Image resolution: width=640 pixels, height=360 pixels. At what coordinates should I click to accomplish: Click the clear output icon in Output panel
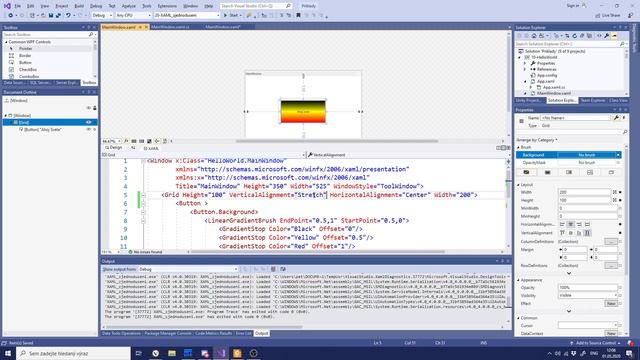coord(273,269)
